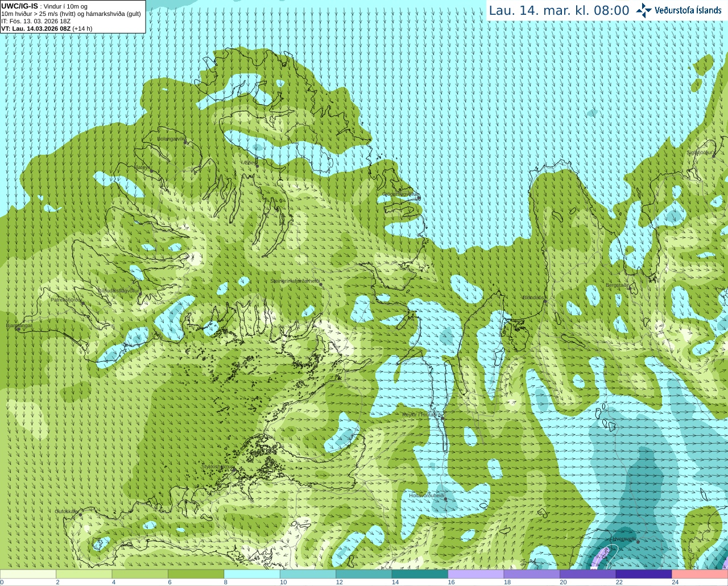Select the Æðey station label
Image resolution: width=728 pixels, height=586 pixels.
click(249, 163)
